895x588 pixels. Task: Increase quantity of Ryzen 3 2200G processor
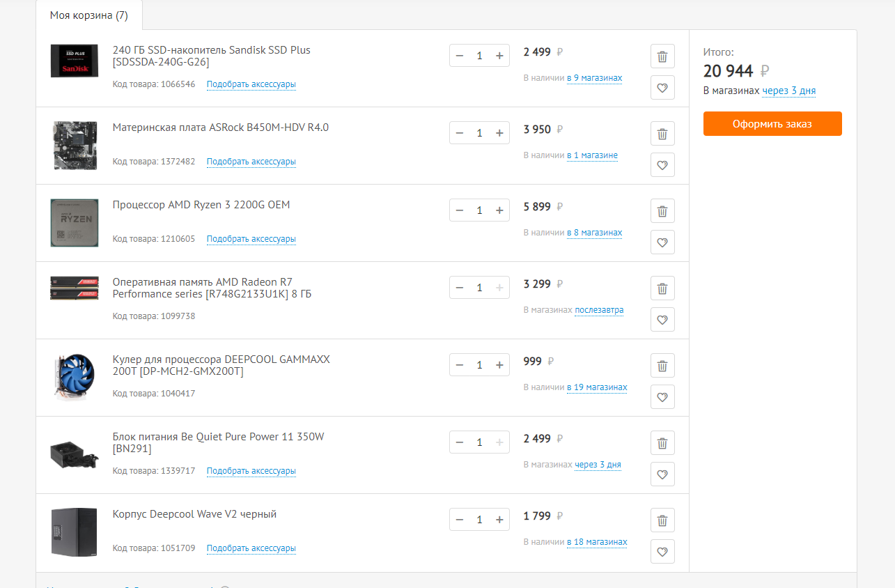tap(499, 210)
